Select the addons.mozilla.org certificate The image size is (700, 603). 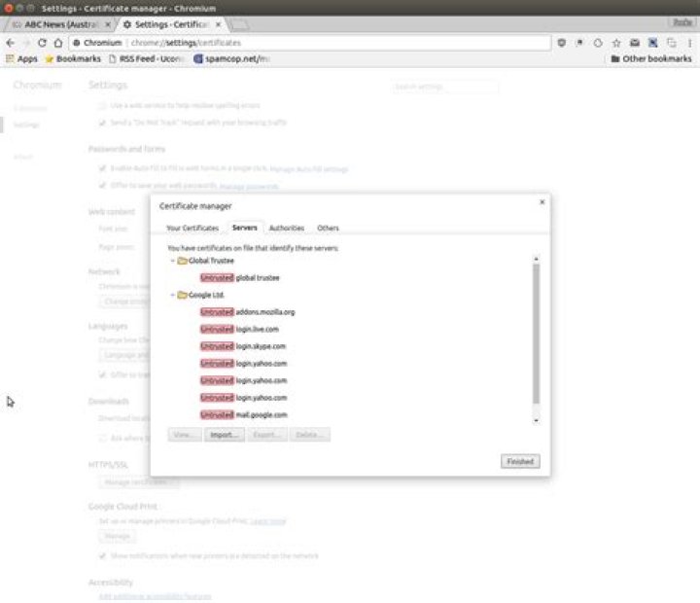[247, 312]
